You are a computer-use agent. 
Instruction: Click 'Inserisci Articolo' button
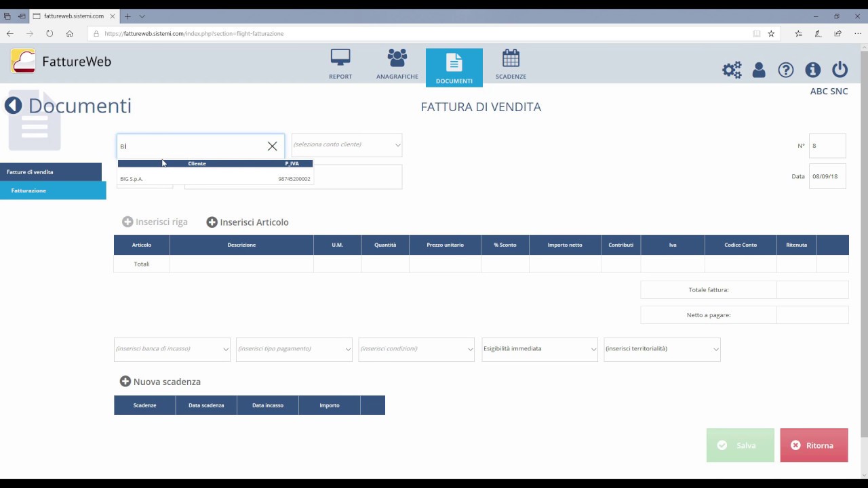(x=248, y=222)
